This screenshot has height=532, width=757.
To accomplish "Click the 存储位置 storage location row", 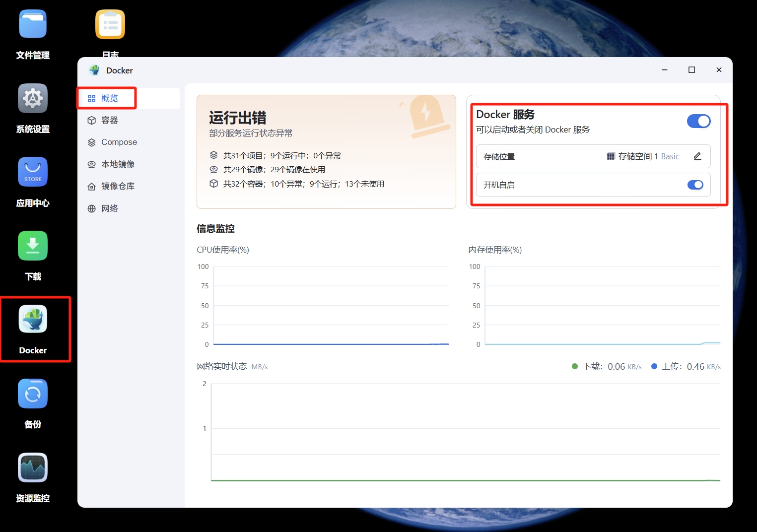I will pos(593,156).
